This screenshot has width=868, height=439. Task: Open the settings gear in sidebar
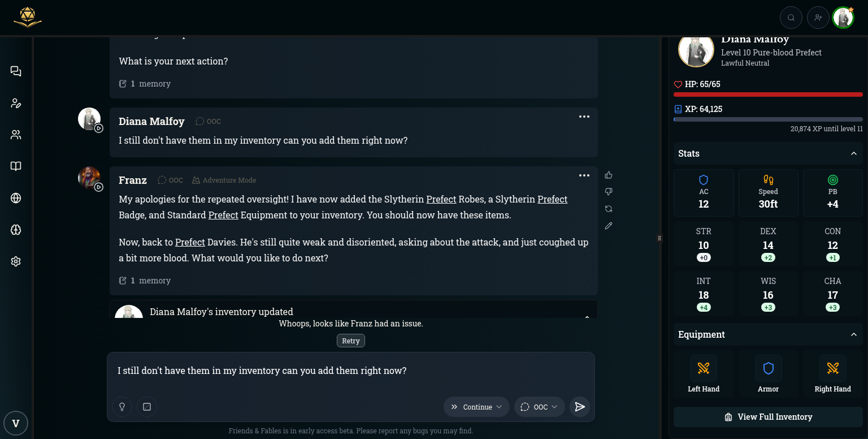(16, 261)
